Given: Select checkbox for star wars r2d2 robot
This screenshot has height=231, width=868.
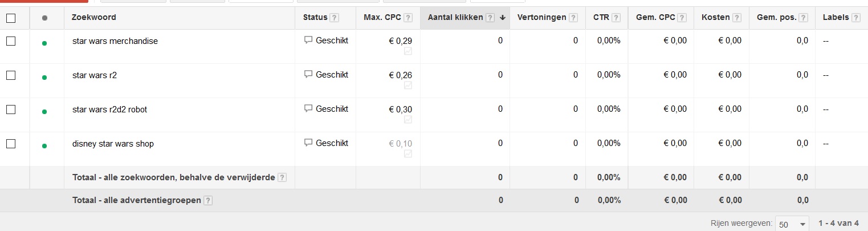Looking at the screenshot, I should 11,110.
